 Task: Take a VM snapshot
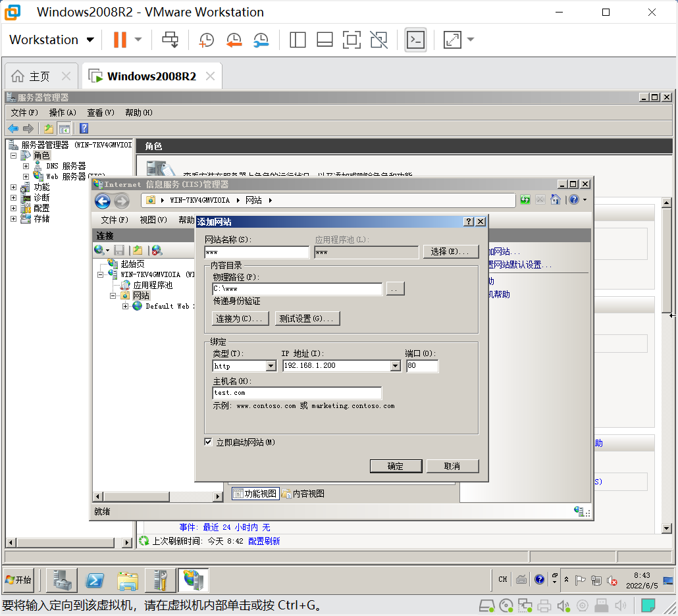(206, 39)
